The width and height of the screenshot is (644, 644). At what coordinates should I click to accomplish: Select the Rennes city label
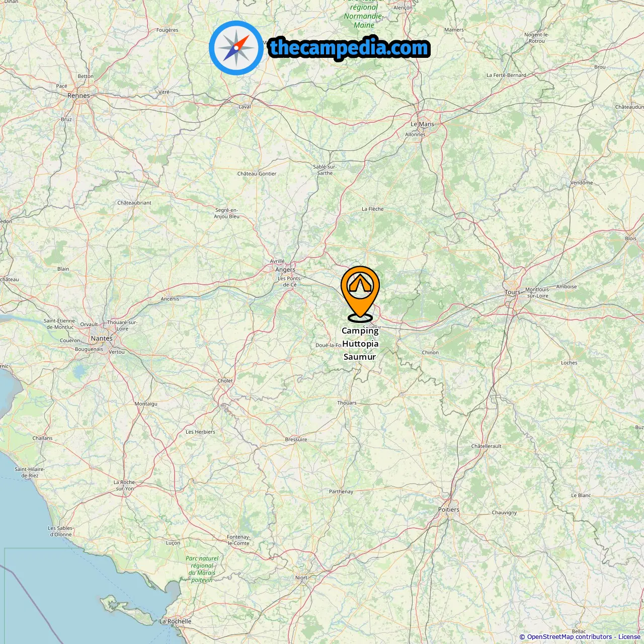(x=78, y=96)
